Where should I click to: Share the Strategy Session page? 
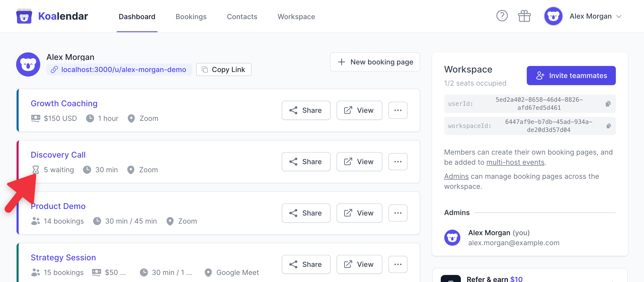(x=306, y=264)
